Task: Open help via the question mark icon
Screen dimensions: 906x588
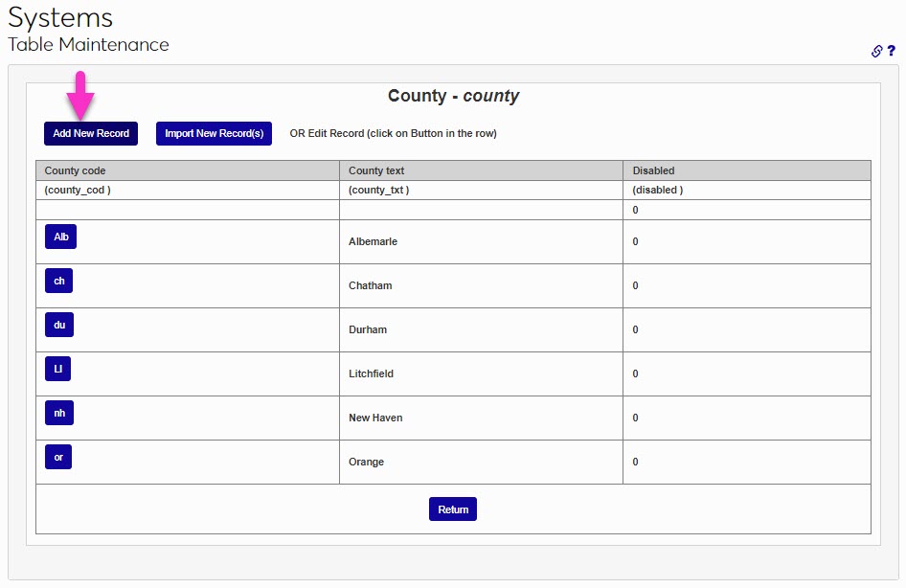Action: pos(893,51)
